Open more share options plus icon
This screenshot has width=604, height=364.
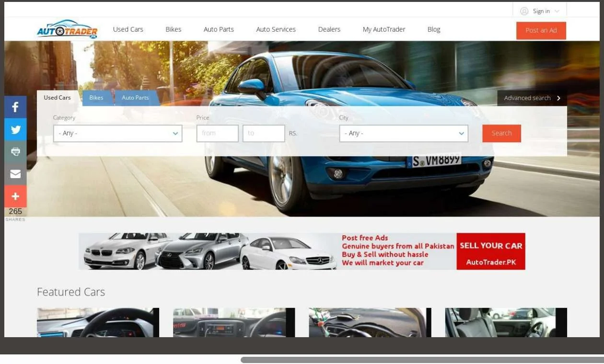point(15,196)
